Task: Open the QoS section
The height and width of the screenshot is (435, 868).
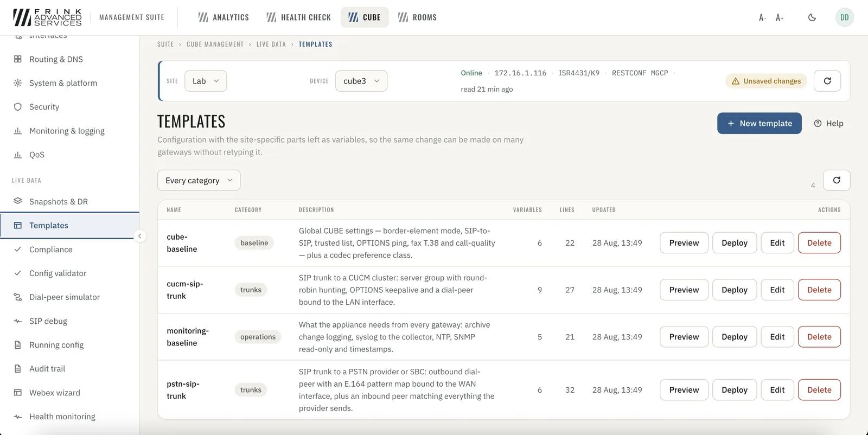Action: 69,155
